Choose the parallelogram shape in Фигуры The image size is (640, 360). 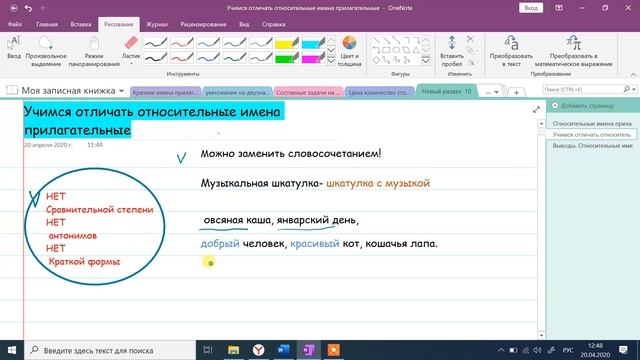point(406,50)
